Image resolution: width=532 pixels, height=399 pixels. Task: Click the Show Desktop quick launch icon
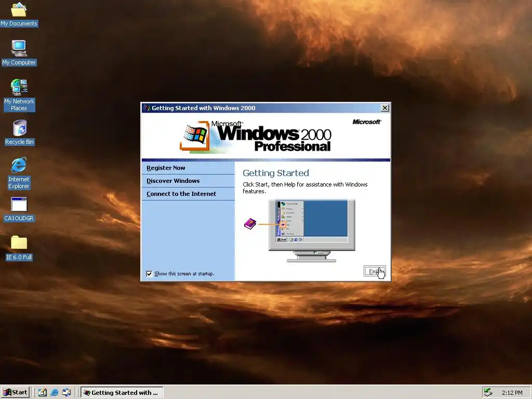(43, 393)
